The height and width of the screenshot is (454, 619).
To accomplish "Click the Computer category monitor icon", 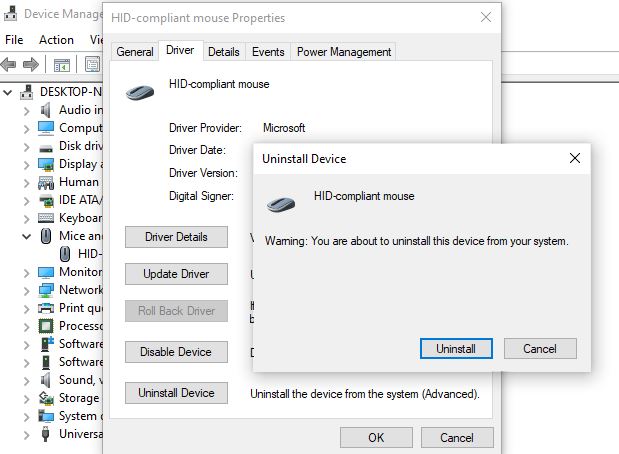I will pyautogui.click(x=46, y=128).
